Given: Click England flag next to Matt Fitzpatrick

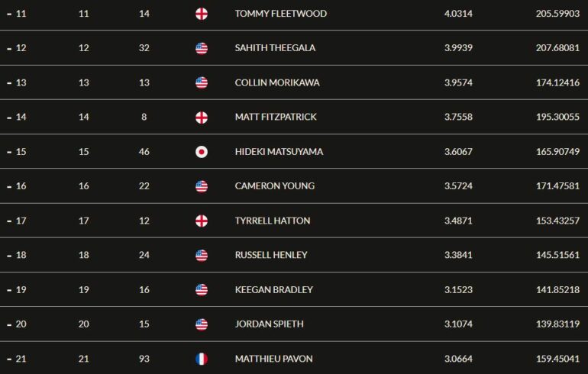Looking at the screenshot, I should pyautogui.click(x=202, y=118).
